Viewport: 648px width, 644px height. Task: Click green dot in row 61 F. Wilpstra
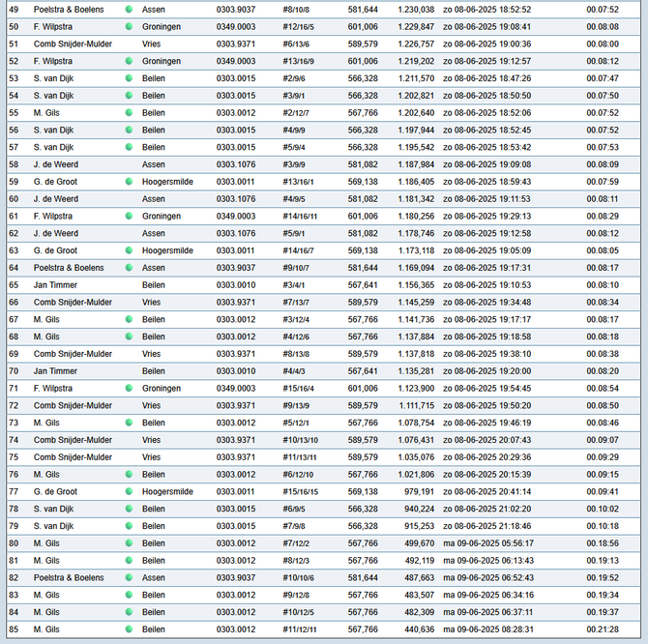(x=129, y=216)
